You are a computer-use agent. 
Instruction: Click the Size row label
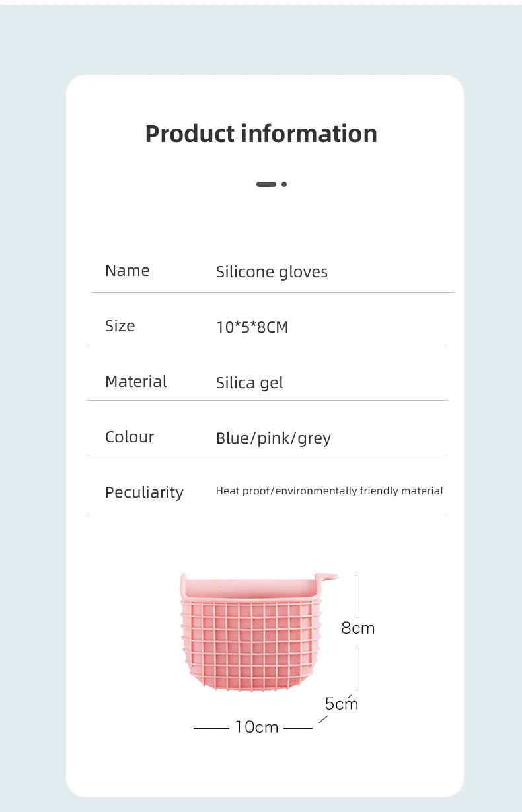tap(120, 326)
